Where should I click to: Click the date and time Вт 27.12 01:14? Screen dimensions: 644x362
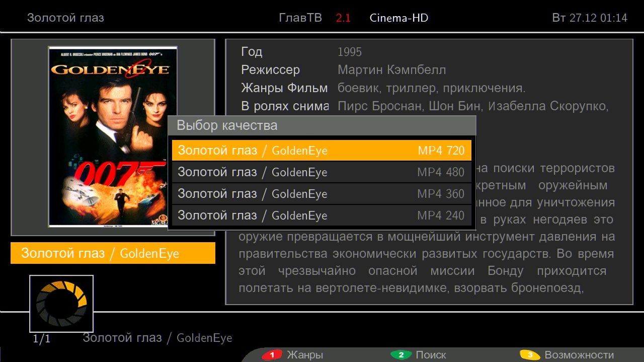(590, 18)
